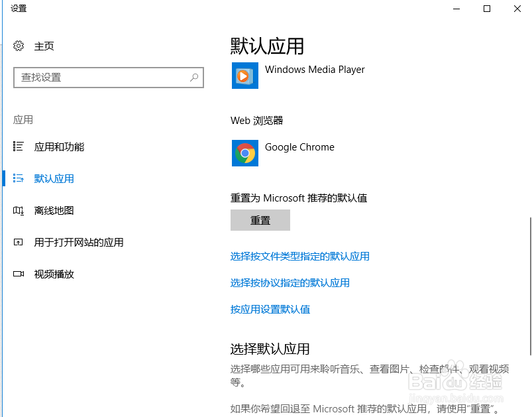Change the Google Chrome default browser
The image size is (532, 417).
pyautogui.click(x=299, y=147)
